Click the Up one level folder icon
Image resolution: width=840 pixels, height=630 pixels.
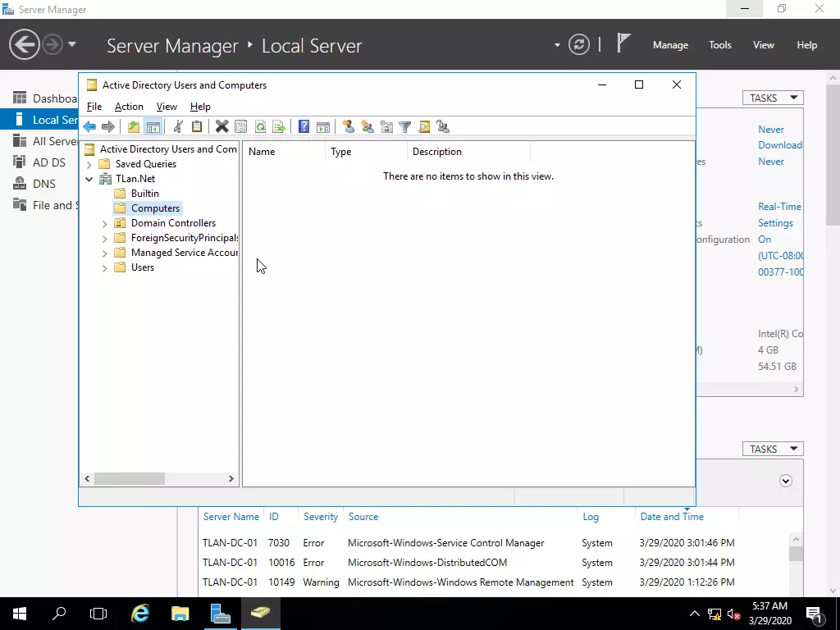pos(133,126)
